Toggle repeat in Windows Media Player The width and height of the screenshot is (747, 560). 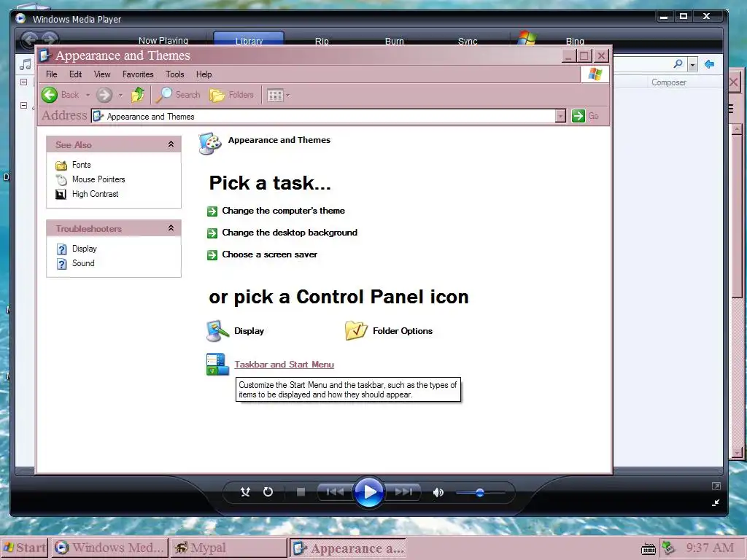pos(268,492)
